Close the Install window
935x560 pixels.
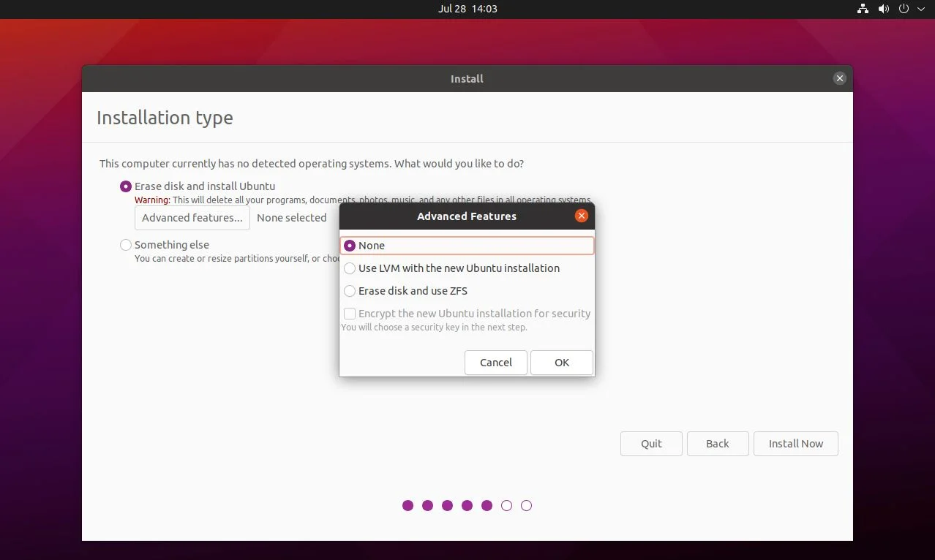tap(840, 78)
